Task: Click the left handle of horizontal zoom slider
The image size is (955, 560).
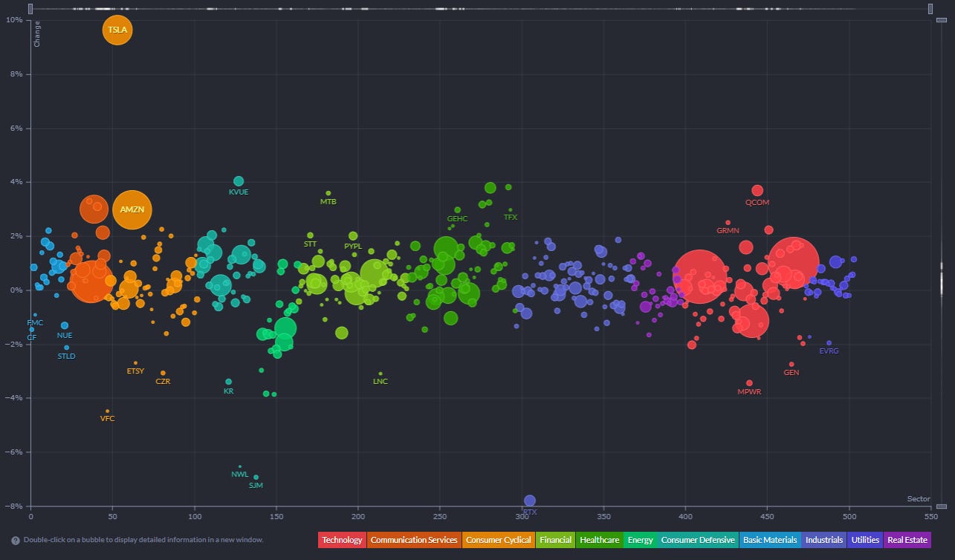Action: click(30, 9)
